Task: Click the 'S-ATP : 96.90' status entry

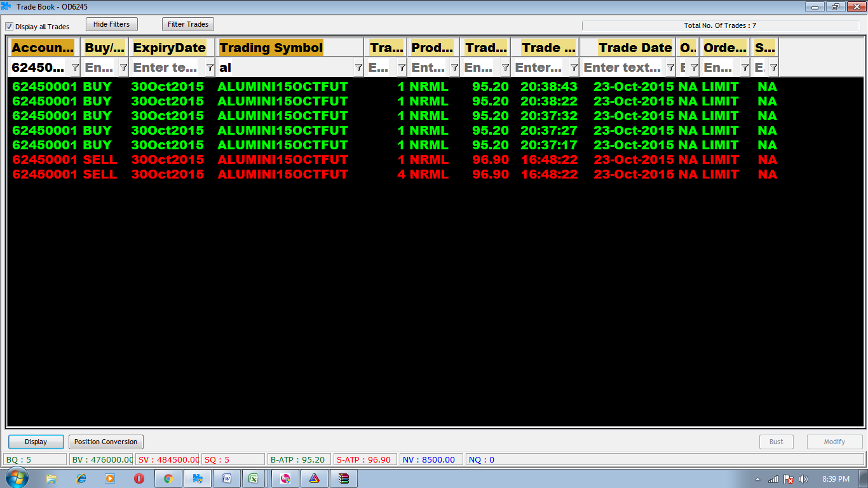Action: 365,459
